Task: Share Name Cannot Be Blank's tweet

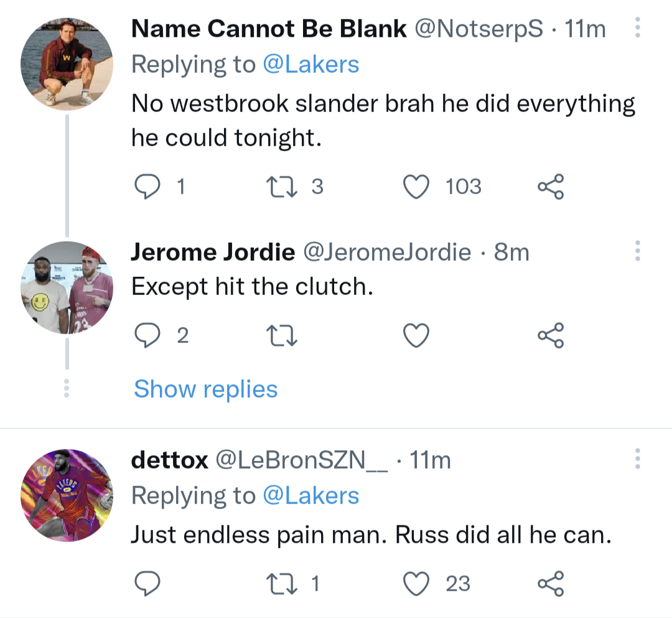Action: [551, 187]
